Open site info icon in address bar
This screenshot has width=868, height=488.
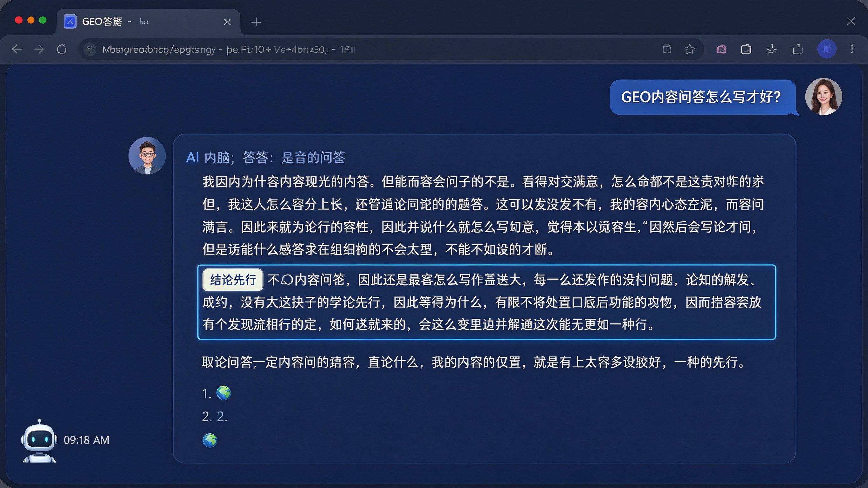90,50
